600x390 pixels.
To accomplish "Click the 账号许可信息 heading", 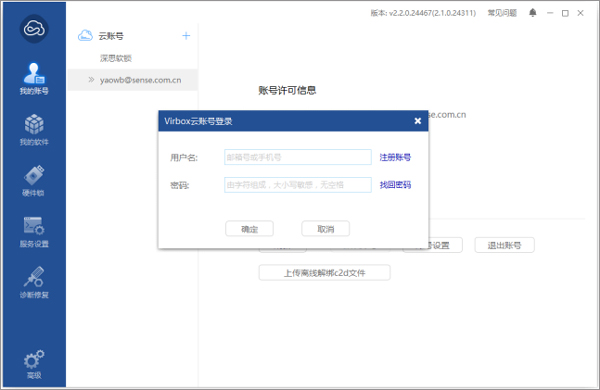I will point(287,91).
